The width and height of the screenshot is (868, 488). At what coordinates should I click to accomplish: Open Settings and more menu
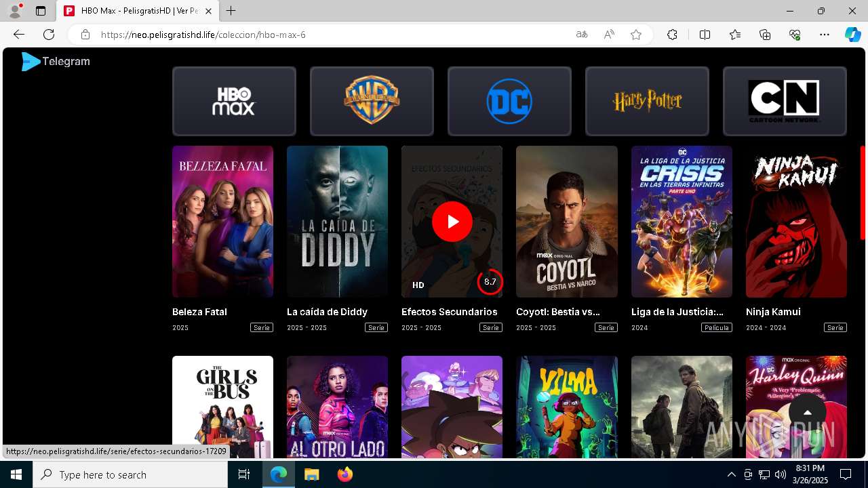click(825, 35)
